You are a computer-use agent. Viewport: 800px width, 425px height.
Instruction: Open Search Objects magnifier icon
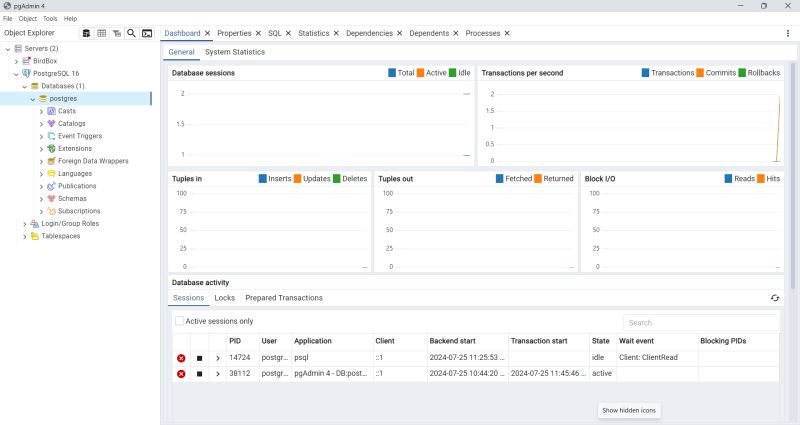pyautogui.click(x=132, y=33)
